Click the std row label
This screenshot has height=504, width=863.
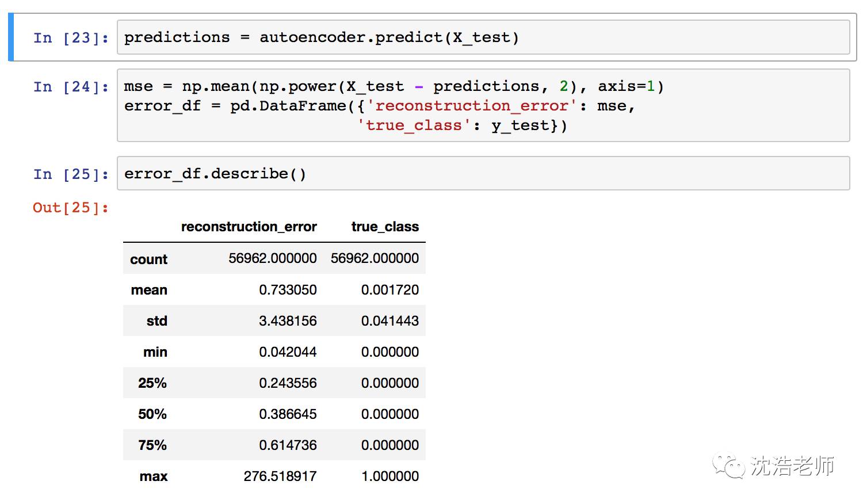tap(156, 321)
